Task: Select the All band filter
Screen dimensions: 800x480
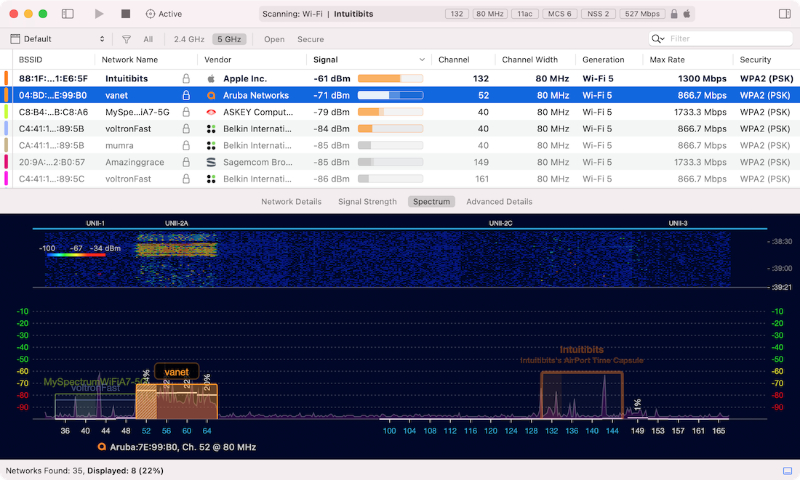Action: [x=148, y=39]
